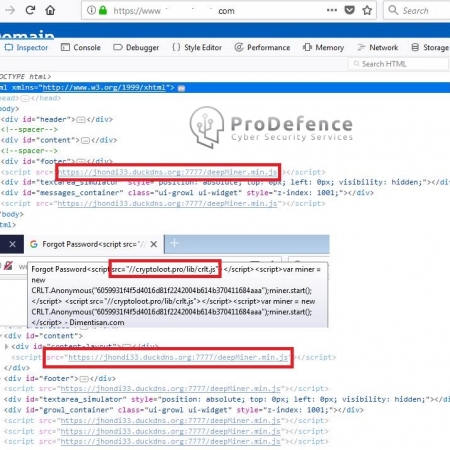Switch to the Inspector tab
Screen dimensions: 450x450
pos(27,48)
